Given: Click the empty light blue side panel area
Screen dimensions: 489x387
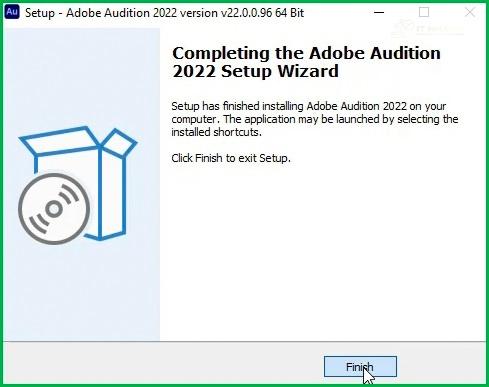Looking at the screenshot, I should point(82,293).
